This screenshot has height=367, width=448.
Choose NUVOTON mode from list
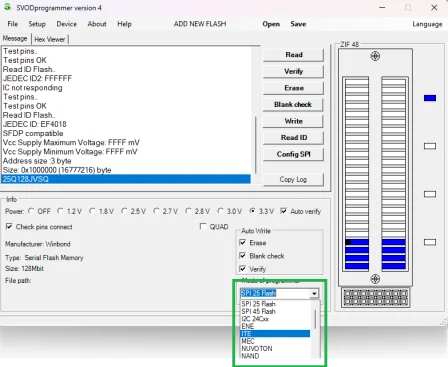tap(275, 348)
